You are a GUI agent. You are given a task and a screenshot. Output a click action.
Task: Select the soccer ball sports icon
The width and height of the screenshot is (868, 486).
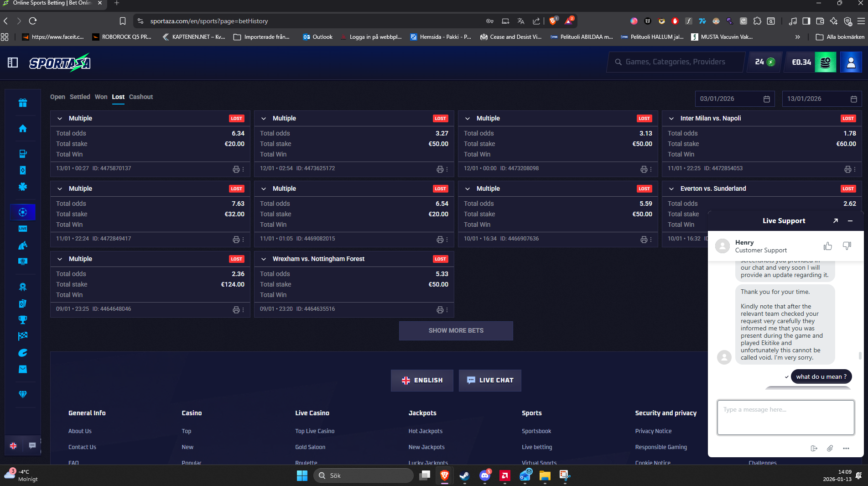tap(23, 212)
